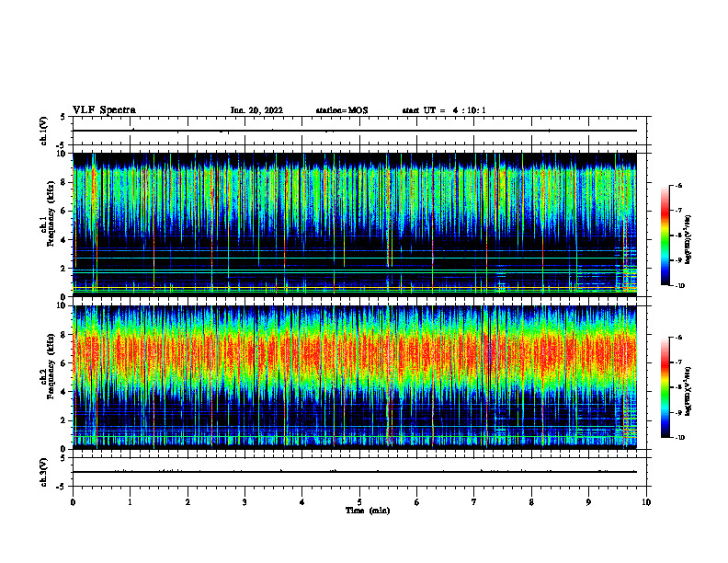
Task: Click the date label "Jan. 20, 2022"
Action: click(x=256, y=110)
